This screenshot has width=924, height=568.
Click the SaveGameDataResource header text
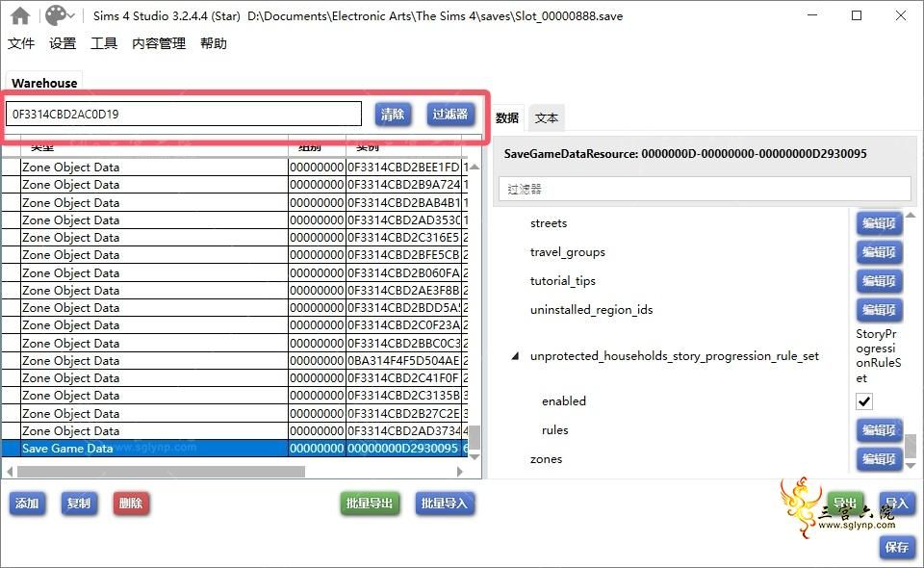[x=685, y=154]
